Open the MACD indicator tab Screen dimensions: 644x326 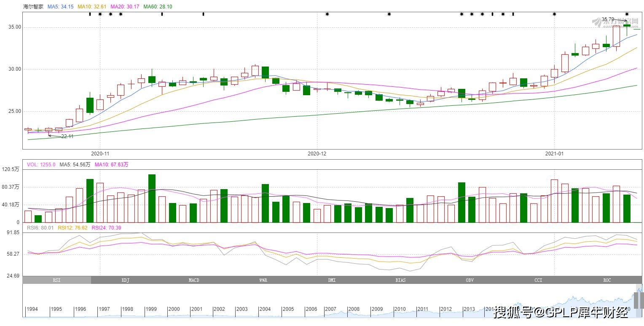tap(194, 280)
